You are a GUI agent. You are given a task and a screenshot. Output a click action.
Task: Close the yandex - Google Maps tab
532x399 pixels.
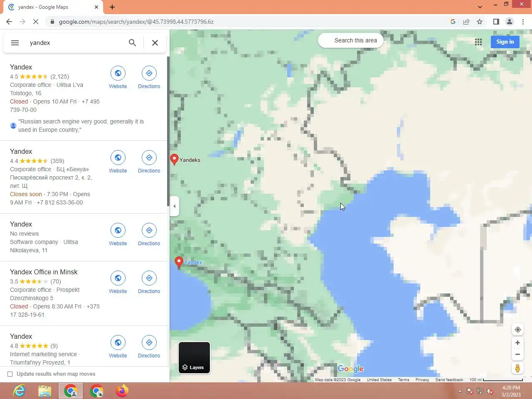pos(96,7)
